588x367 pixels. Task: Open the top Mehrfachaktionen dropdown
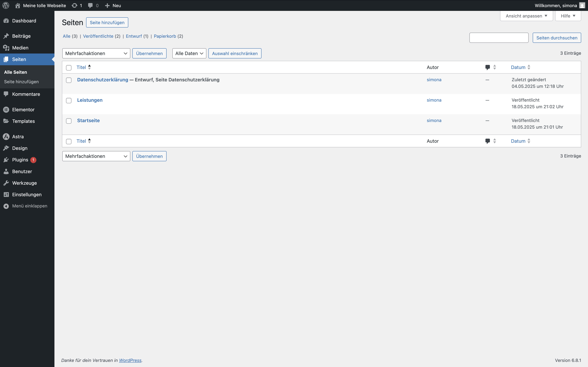pyautogui.click(x=96, y=53)
